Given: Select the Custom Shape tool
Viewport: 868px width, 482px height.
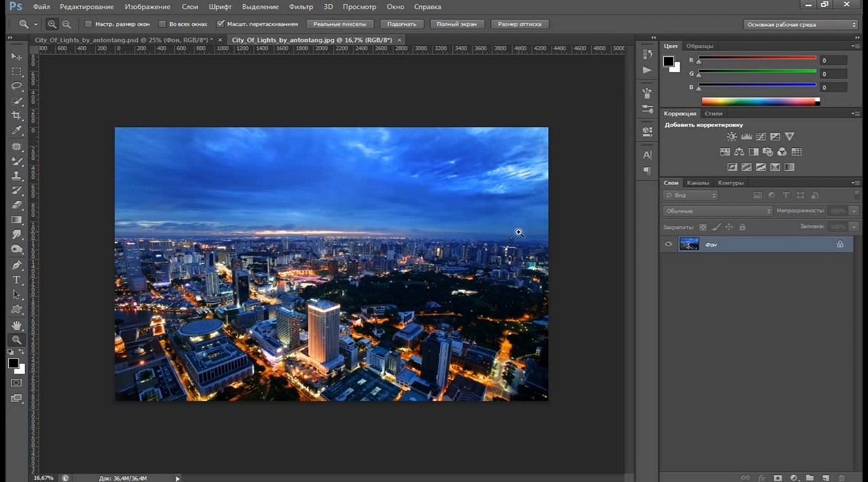Looking at the screenshot, I should click(x=17, y=310).
